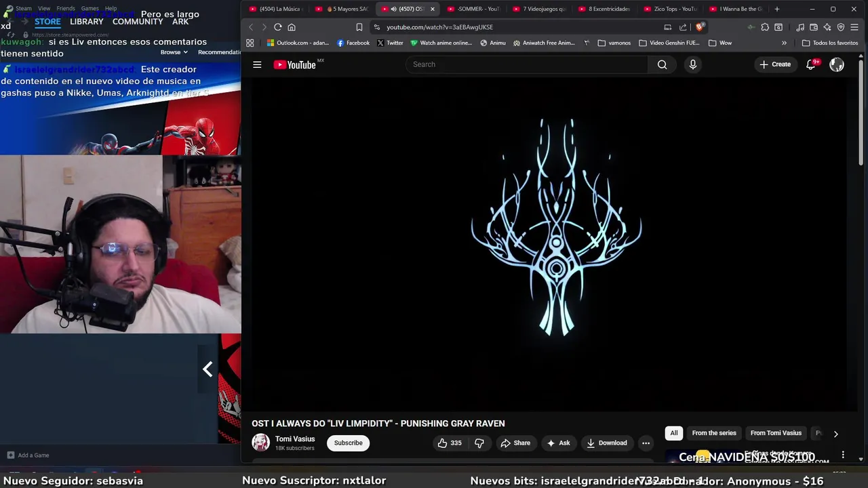The image size is (868, 488).
Task: Click Add a Game in Steam
Action: point(28,455)
